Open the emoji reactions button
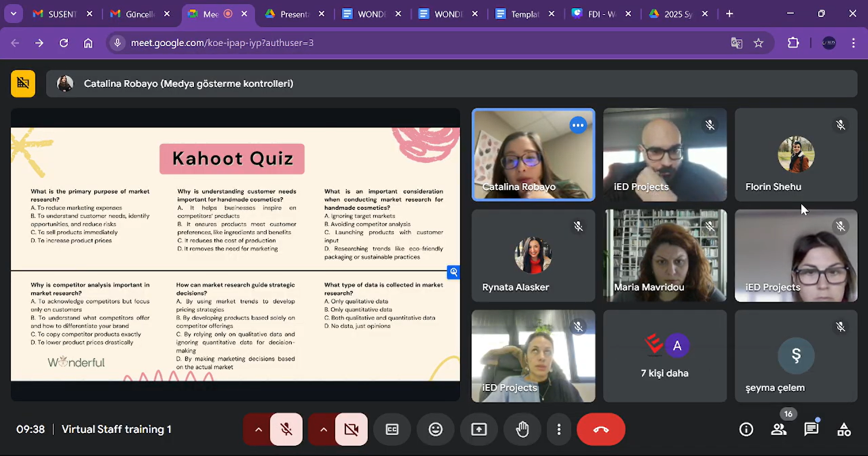 coord(435,429)
